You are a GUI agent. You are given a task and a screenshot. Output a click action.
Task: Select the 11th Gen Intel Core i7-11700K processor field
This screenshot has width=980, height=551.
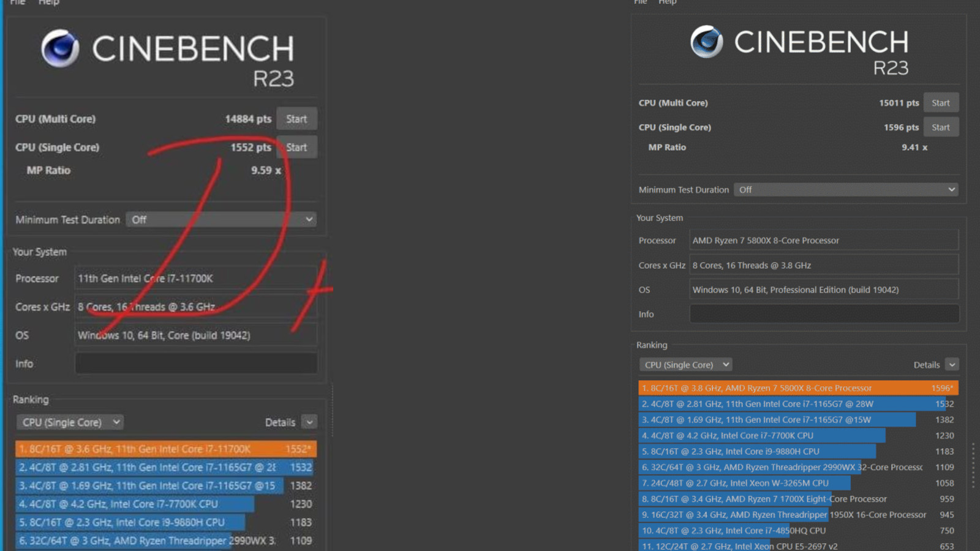(x=196, y=279)
